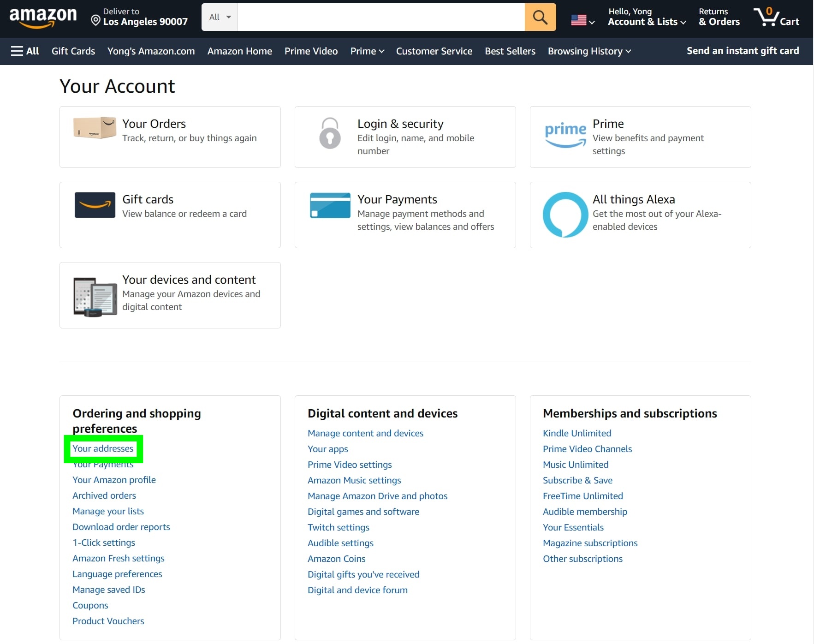Open Manage saved IDs link
The width and height of the screenshot is (814, 644).
pos(109,590)
